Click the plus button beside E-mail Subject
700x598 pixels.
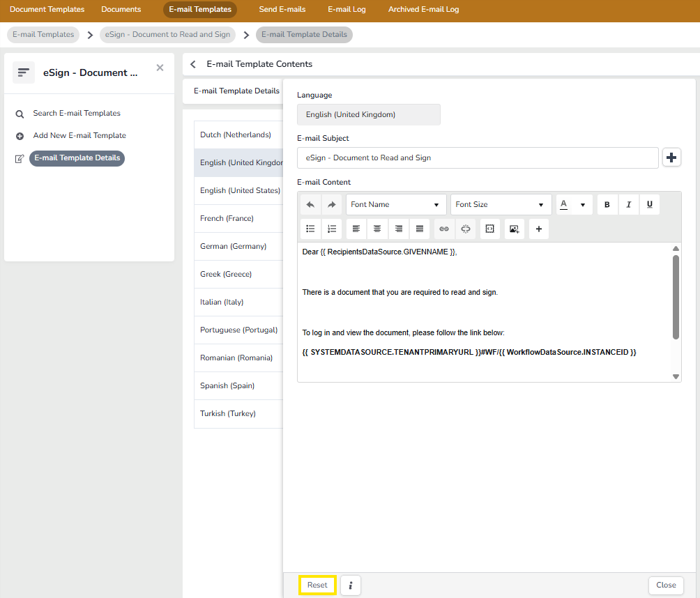coord(671,158)
